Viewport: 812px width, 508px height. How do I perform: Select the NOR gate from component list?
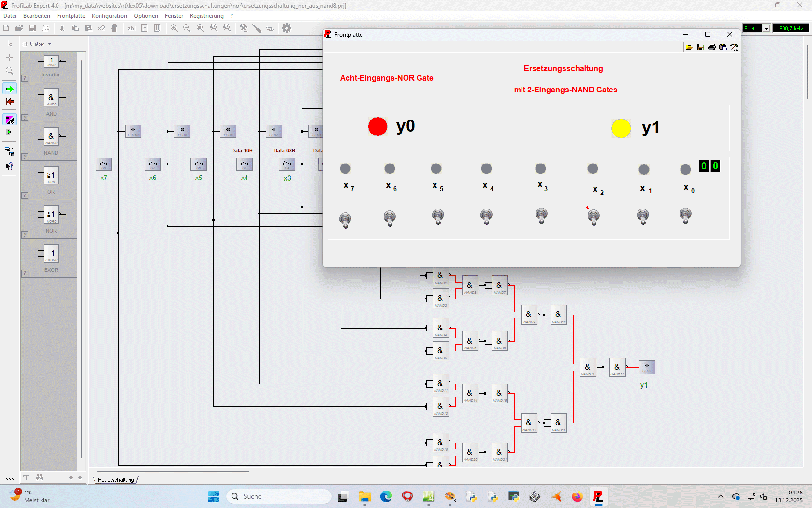click(51, 219)
